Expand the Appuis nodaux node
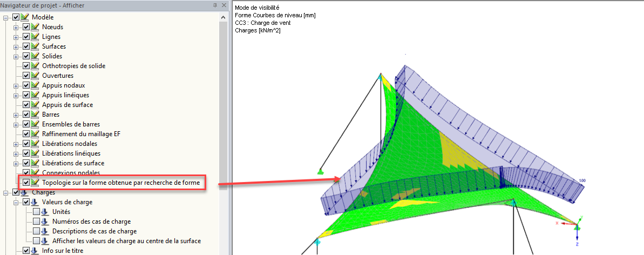The image size is (644, 255). (x=16, y=86)
